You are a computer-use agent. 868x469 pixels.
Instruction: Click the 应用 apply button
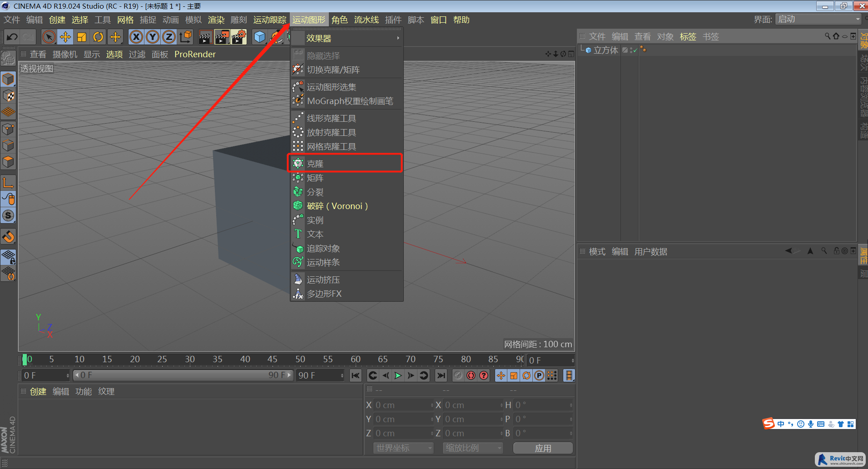543,448
